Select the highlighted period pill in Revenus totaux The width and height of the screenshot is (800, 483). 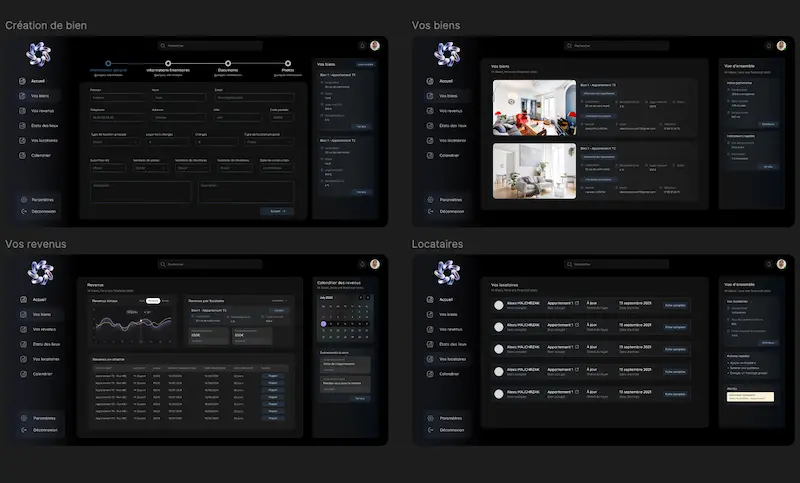tap(153, 301)
